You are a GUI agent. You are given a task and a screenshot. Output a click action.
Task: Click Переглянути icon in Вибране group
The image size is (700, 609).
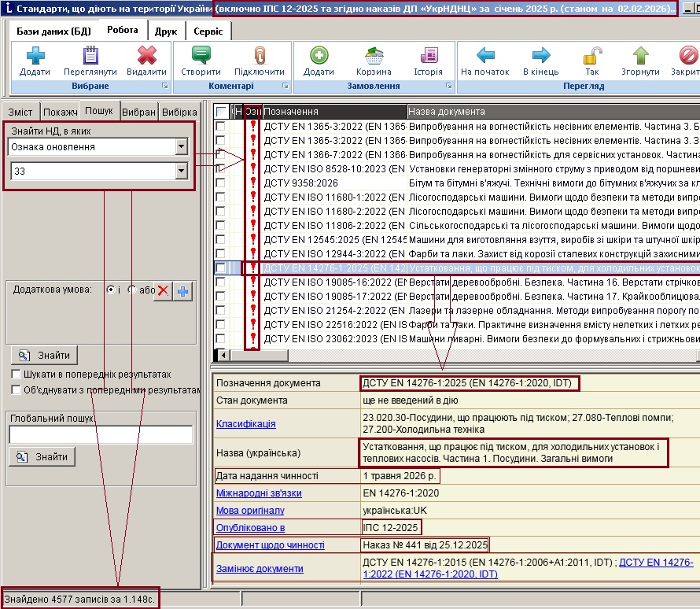90,57
